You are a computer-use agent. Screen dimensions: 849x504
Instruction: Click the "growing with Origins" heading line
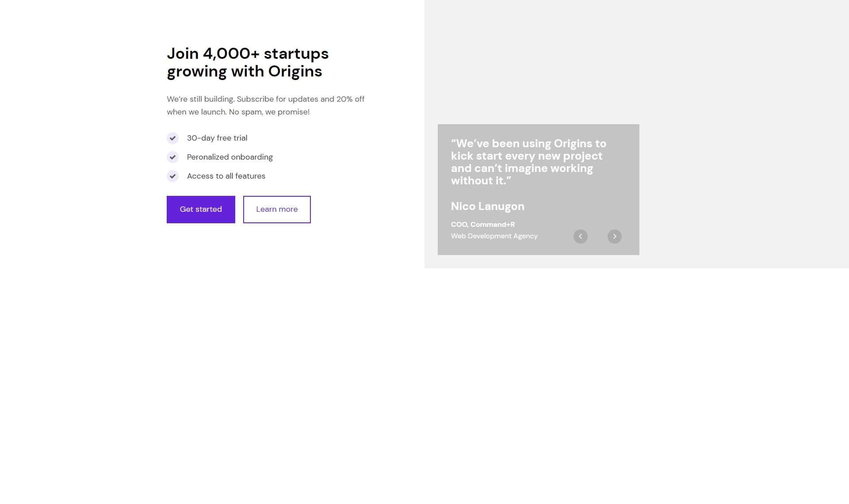pyautogui.click(x=245, y=72)
